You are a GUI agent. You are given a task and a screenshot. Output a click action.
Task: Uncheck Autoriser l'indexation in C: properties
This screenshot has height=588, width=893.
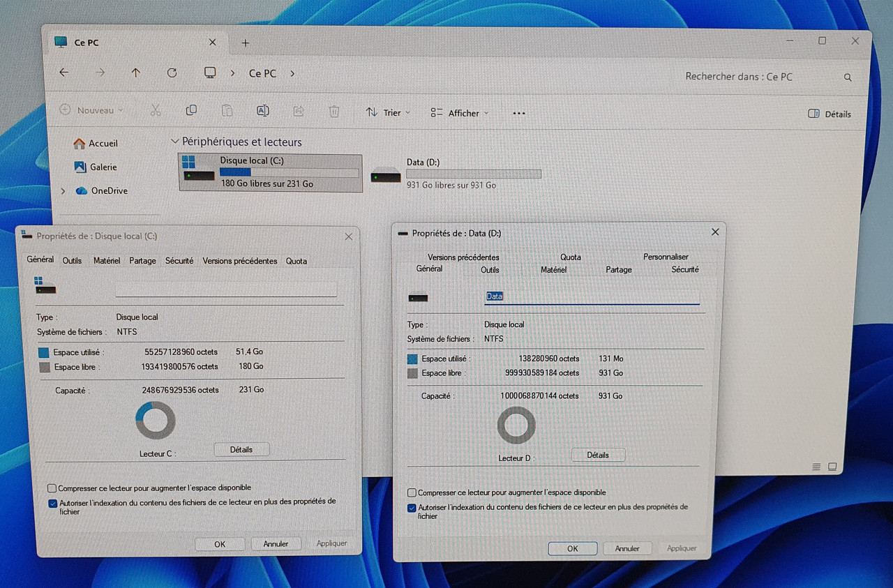tap(52, 502)
